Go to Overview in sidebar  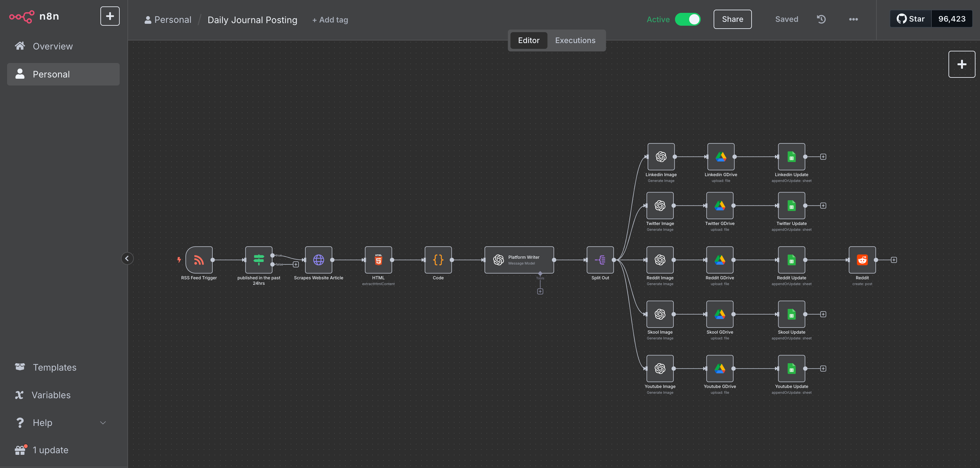[63, 46]
